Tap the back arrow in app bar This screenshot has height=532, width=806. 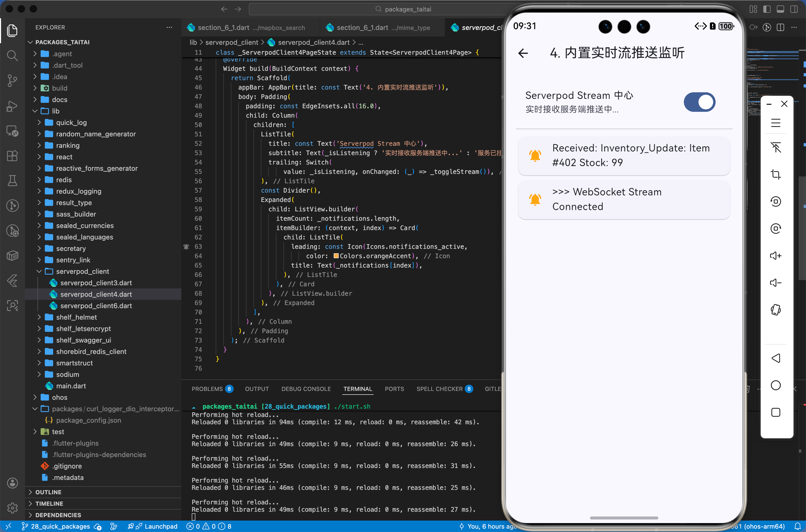point(523,53)
